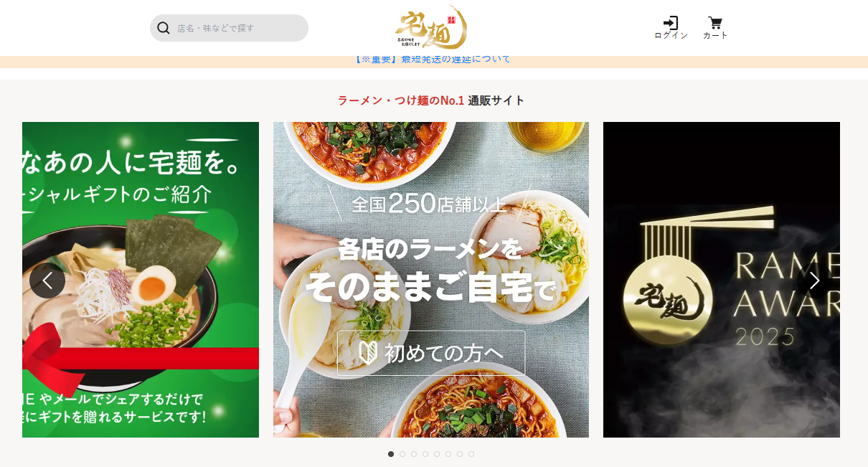This screenshot has width=868, height=467.
Task: Click the 全国250店舗以上 ramen banner
Action: point(431,280)
